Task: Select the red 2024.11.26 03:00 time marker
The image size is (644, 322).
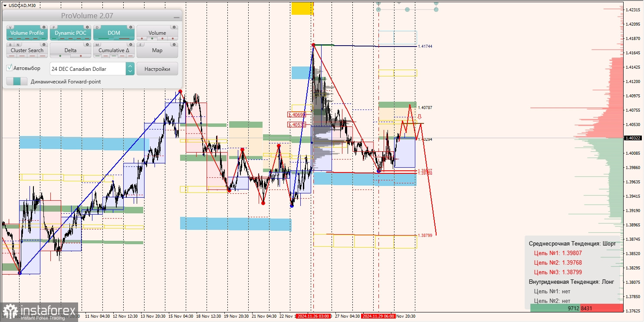Action: click(x=313, y=316)
